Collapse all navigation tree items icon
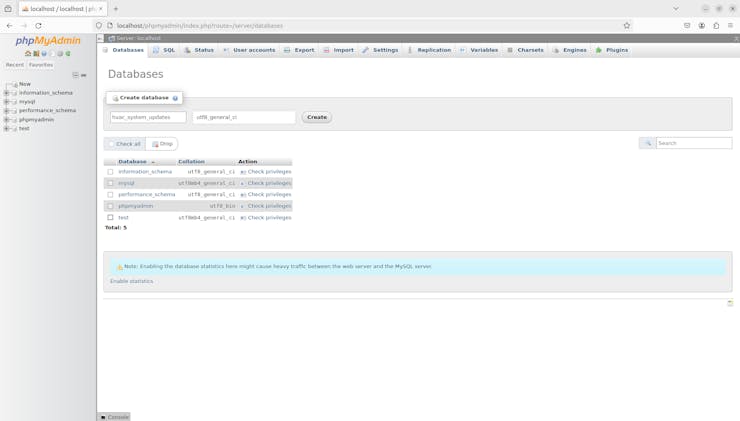The width and height of the screenshot is (740, 421). point(75,75)
